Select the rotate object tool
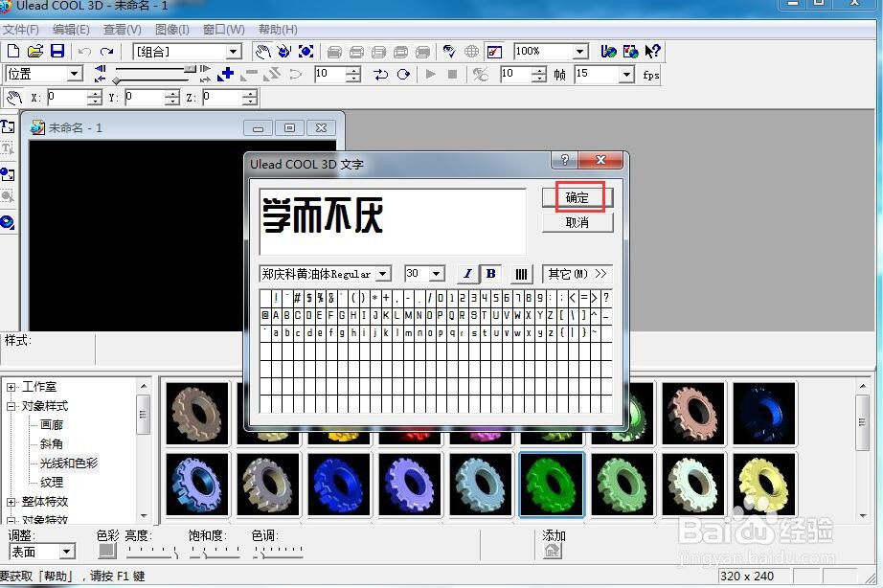 tap(284, 52)
